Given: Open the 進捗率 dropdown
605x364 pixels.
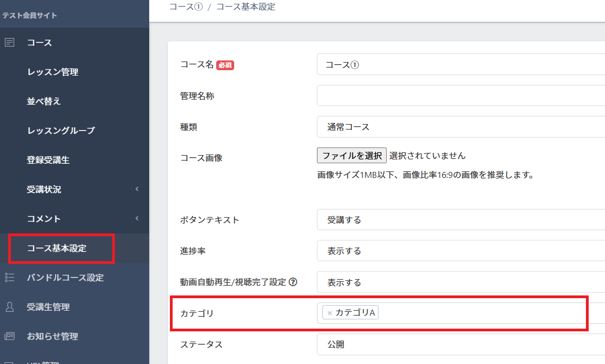Looking at the screenshot, I should [x=460, y=251].
